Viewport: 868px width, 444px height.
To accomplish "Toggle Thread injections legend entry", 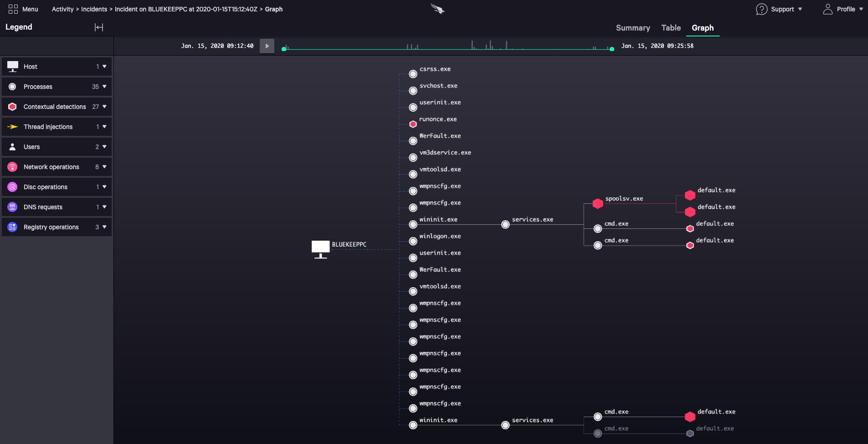I will [x=48, y=127].
